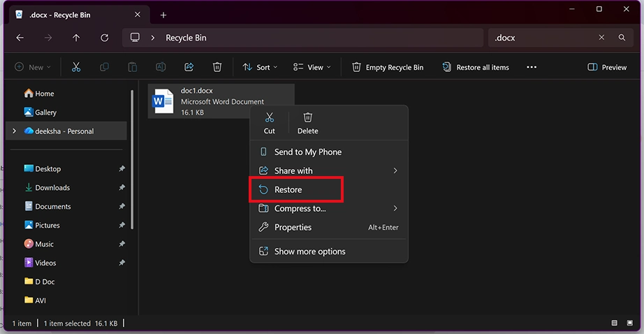Click Recycle Bin in the address bar
Viewport: 644px width, 334px height.
186,38
